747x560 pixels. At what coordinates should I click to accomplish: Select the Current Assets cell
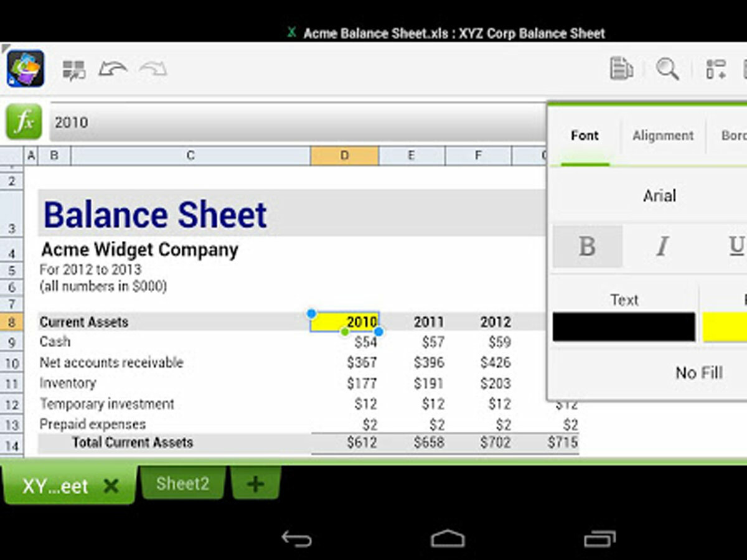[x=83, y=322]
